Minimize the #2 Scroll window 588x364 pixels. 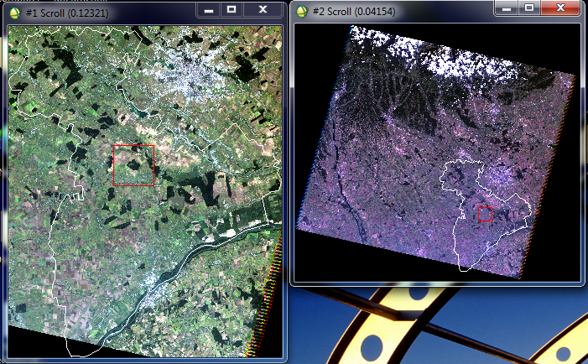click(507, 8)
